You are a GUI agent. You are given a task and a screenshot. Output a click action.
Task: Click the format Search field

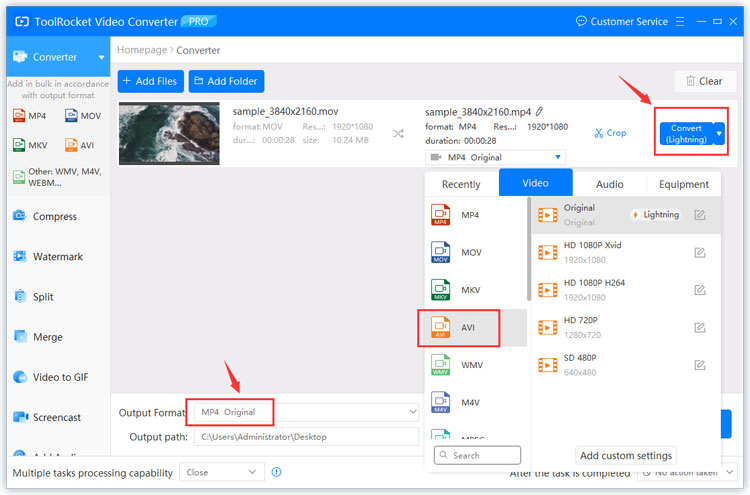tap(477, 455)
